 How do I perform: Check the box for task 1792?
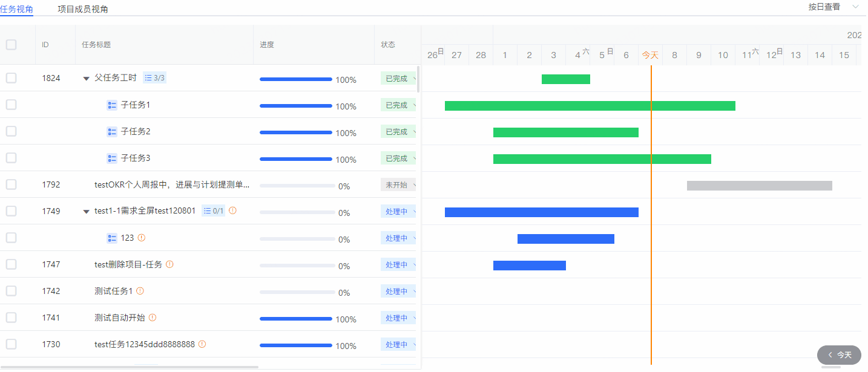(11, 184)
